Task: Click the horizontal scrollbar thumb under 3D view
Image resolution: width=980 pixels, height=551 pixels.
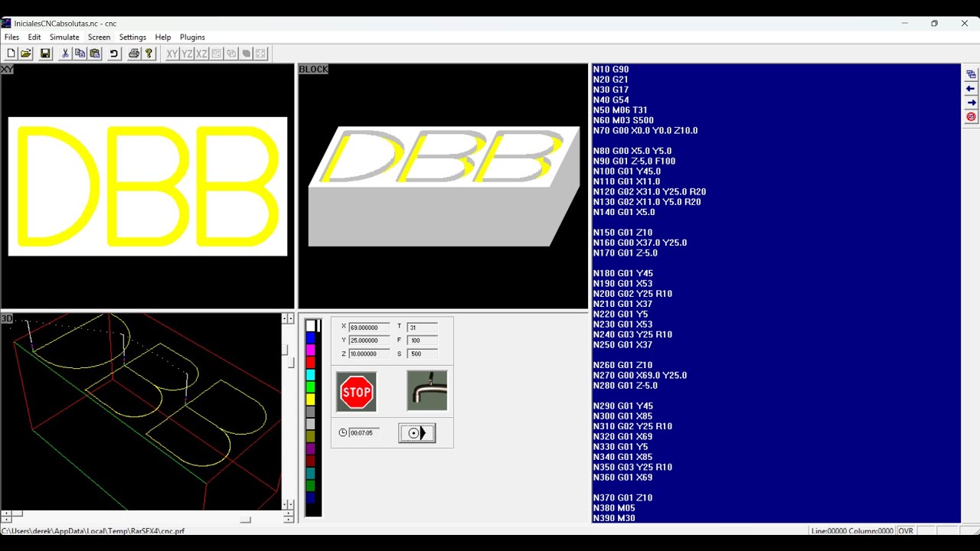Action: [245, 520]
